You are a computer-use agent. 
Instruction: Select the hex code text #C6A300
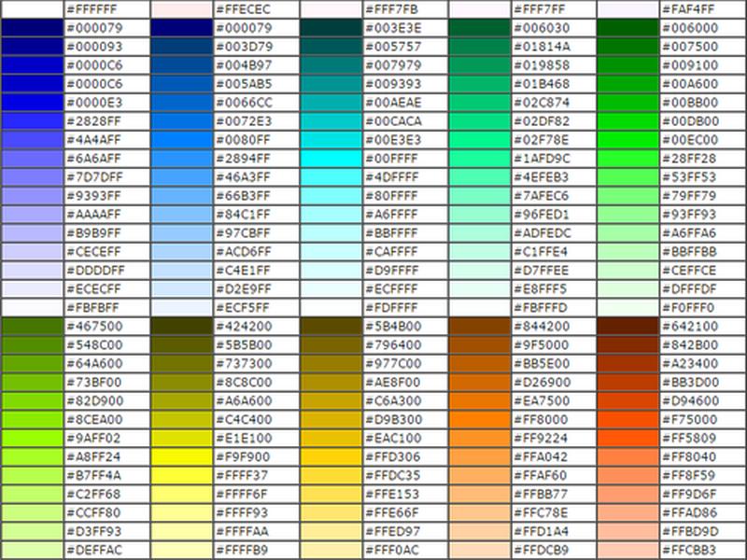tap(393, 401)
